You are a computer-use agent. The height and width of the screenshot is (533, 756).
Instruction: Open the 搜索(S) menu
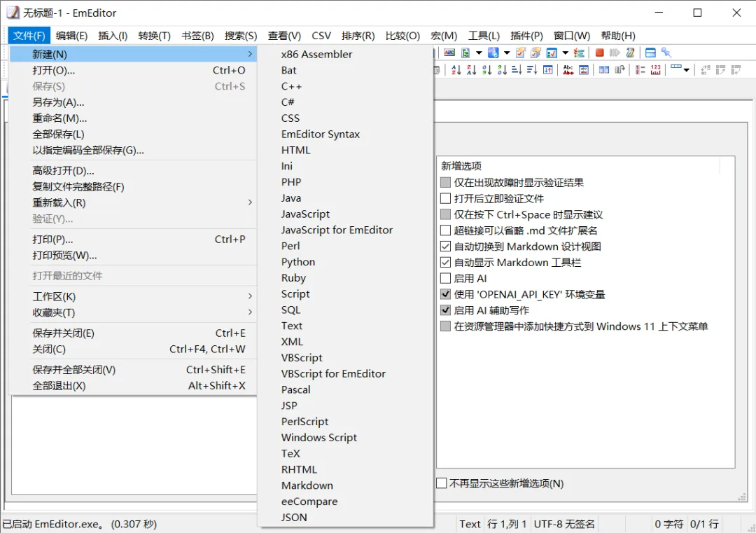pyautogui.click(x=241, y=36)
